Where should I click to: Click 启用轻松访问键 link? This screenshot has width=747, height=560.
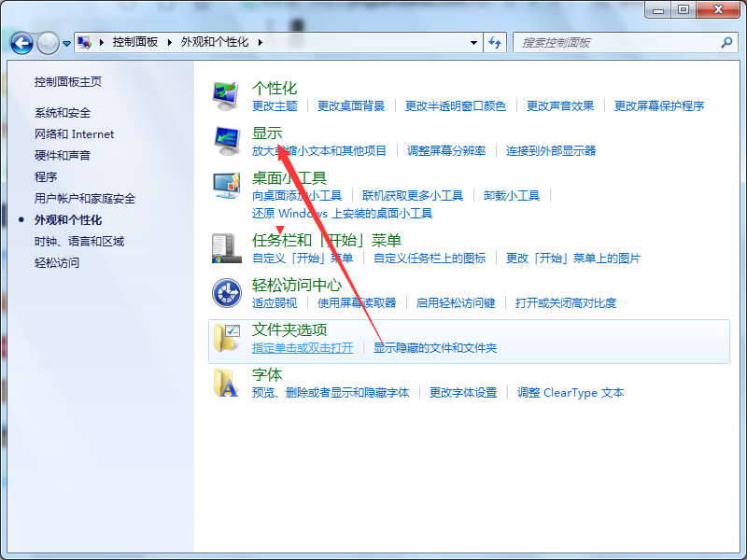[x=456, y=302]
